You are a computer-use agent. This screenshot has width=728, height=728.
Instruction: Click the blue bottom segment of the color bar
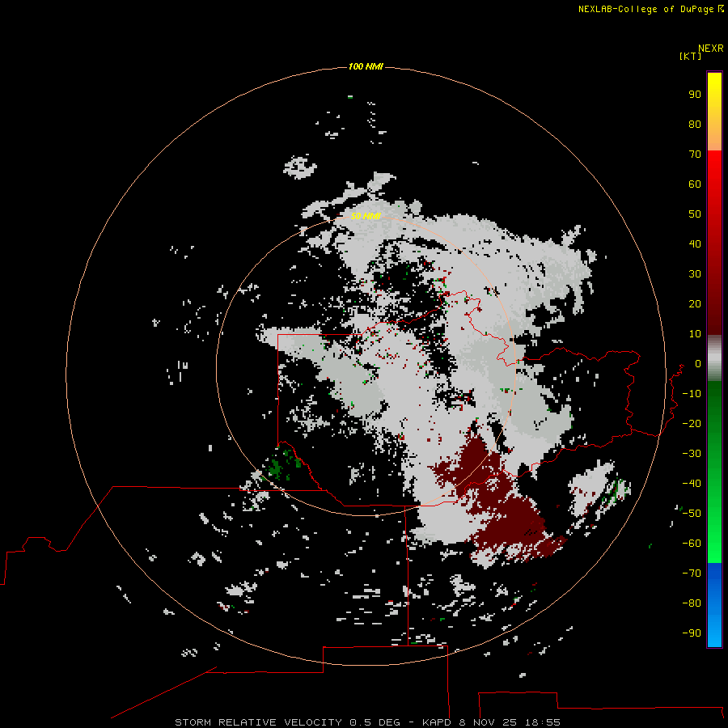click(714, 605)
